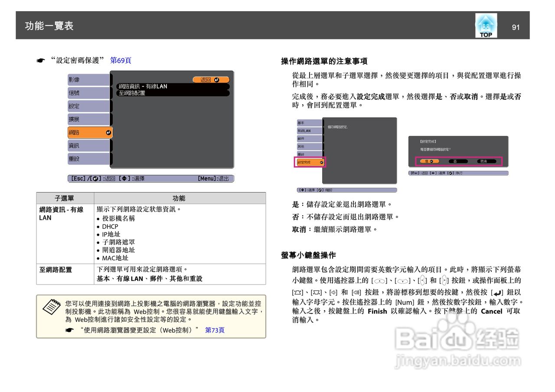
Task: Click the line 是：儲存設定並退出網路選單
Action: tap(342, 204)
